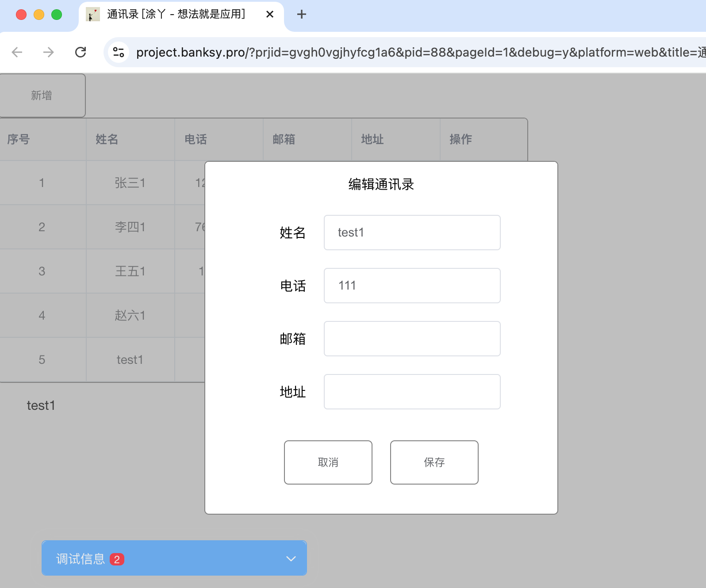Maximize the window with the green button
This screenshot has width=706, height=588.
click(x=57, y=15)
